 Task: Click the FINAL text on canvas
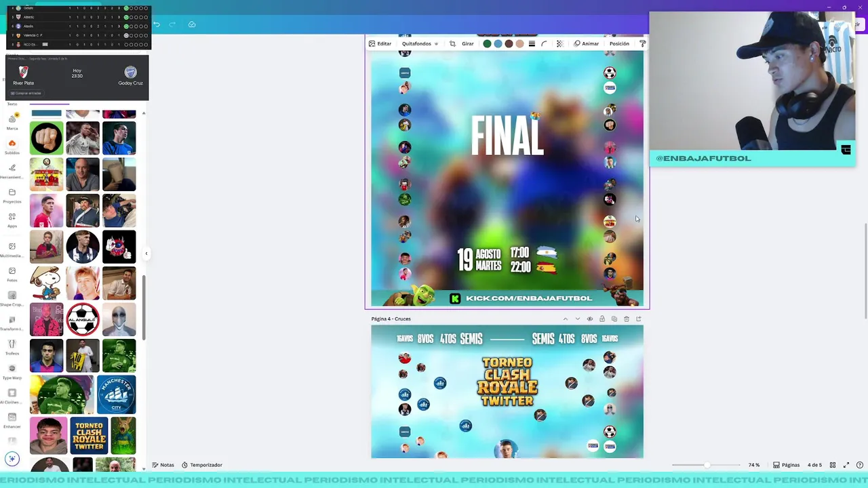tap(507, 137)
